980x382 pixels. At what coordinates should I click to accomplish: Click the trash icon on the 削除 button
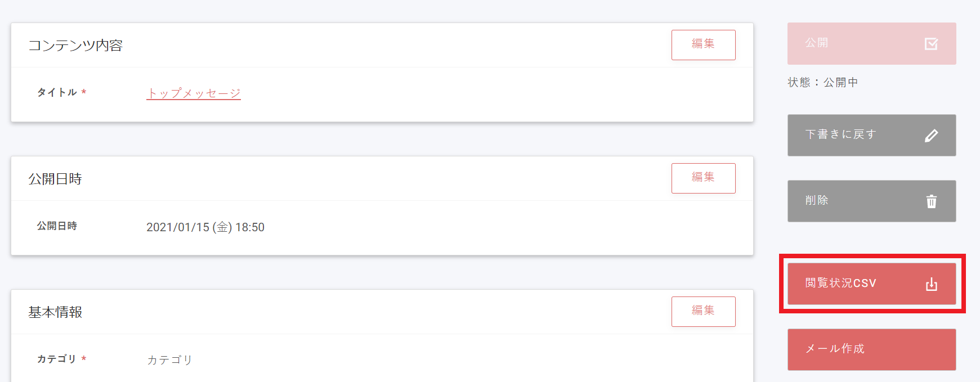pos(932,201)
